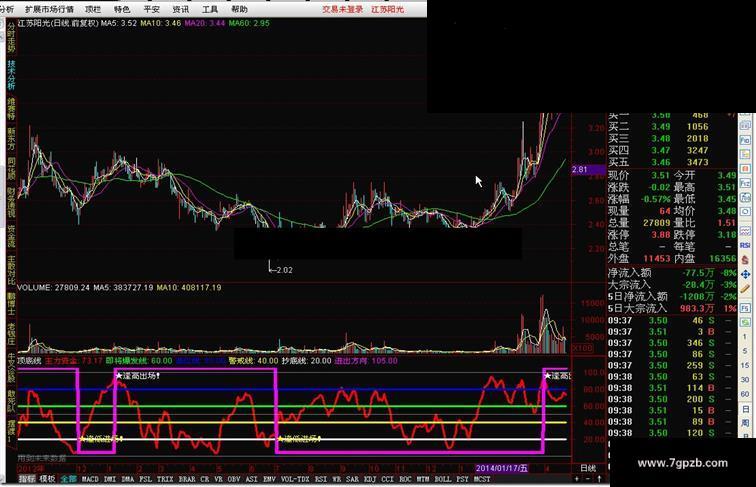Screen dimensions: 756x487
Task: Switch indicator to BRAR
Action: coord(187,479)
